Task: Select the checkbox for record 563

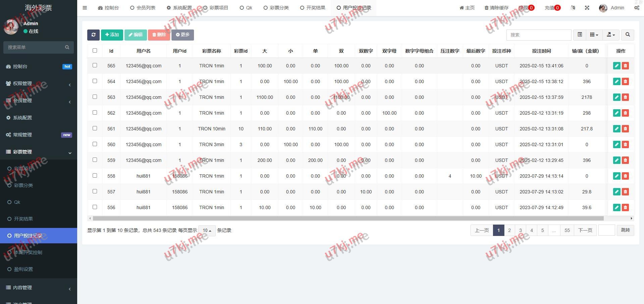Action: pos(95,97)
